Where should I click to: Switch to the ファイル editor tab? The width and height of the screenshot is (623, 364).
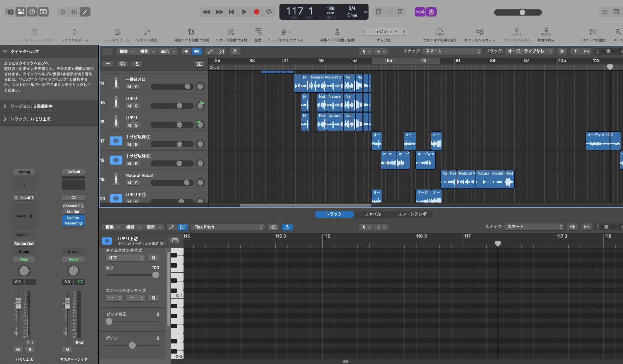[373, 214]
